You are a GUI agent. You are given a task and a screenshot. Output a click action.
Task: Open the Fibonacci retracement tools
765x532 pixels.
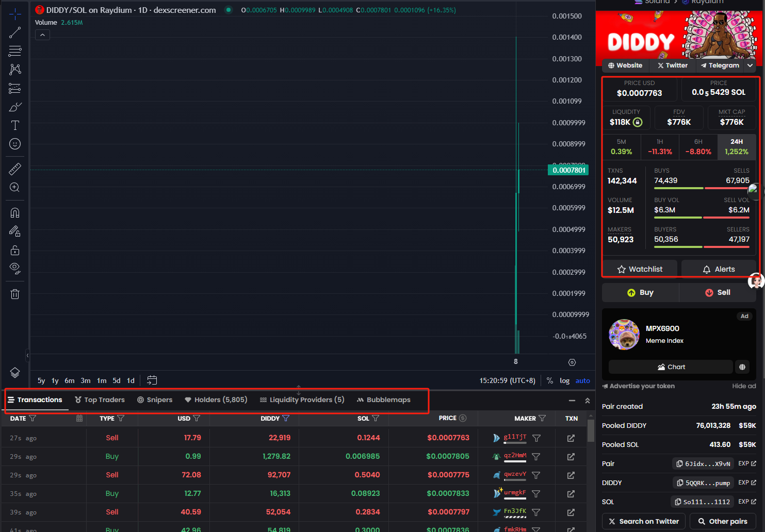click(15, 51)
